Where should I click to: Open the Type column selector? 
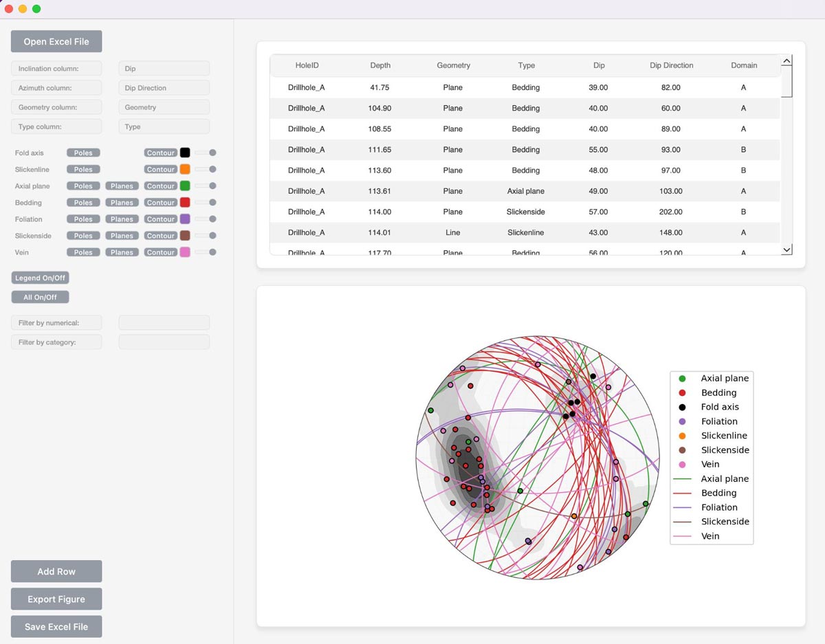(x=164, y=126)
